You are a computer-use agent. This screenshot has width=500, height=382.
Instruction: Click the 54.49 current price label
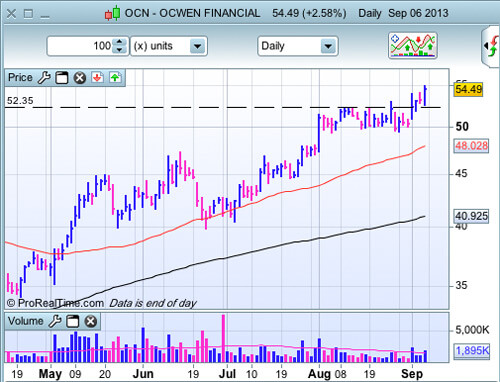coord(468,89)
